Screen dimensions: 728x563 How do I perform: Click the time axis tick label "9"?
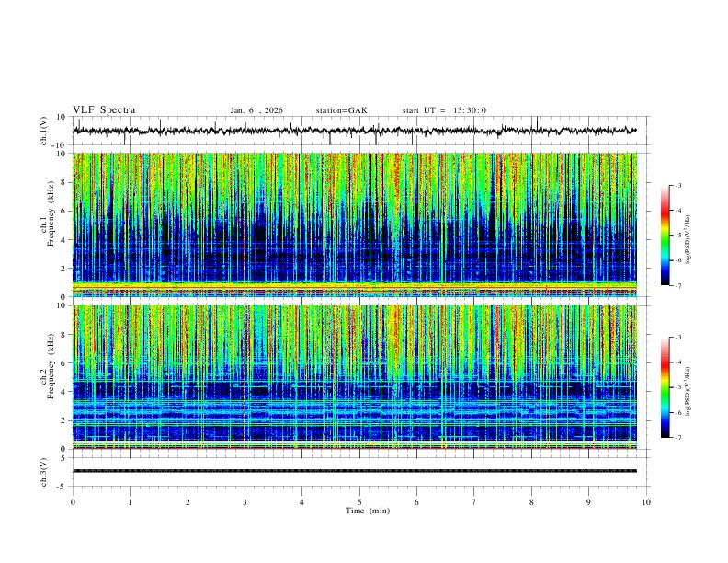click(588, 502)
